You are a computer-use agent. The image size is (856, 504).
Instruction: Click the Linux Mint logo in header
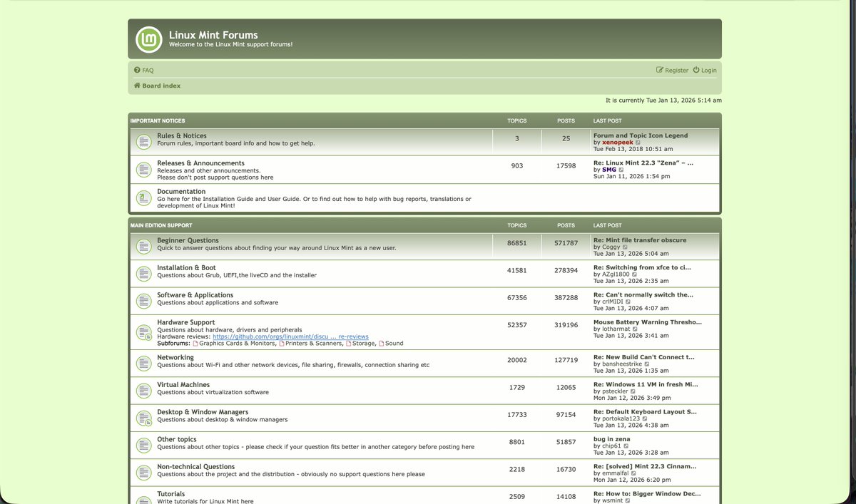148,39
